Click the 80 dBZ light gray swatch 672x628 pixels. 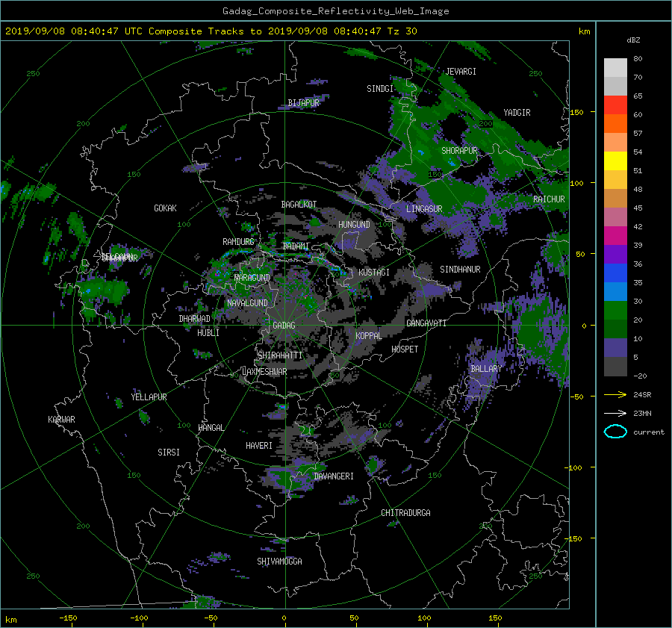(x=615, y=67)
